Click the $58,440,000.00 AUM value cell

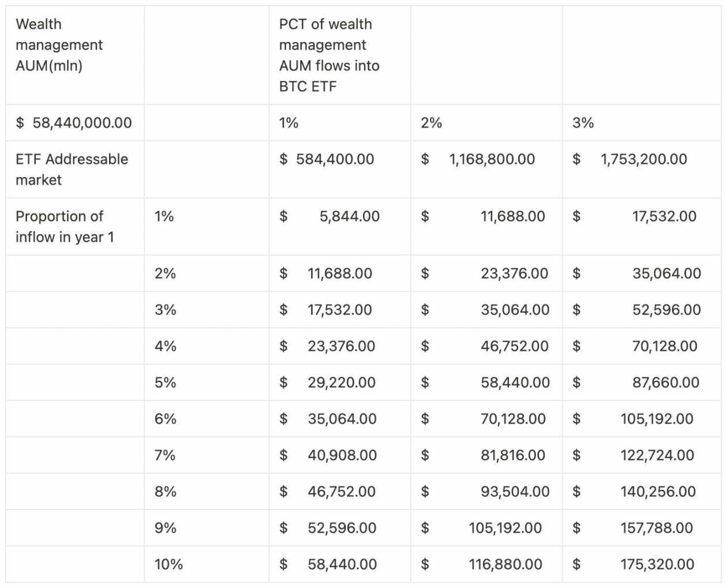point(74,123)
